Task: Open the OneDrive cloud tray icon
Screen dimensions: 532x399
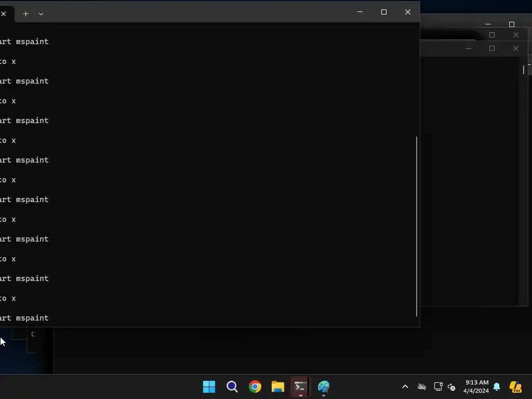Action: coord(422,387)
